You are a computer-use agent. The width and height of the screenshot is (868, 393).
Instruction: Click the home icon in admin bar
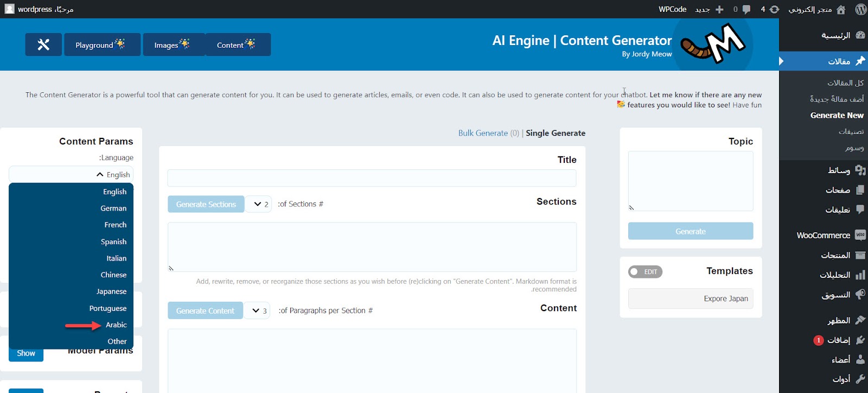[841, 9]
